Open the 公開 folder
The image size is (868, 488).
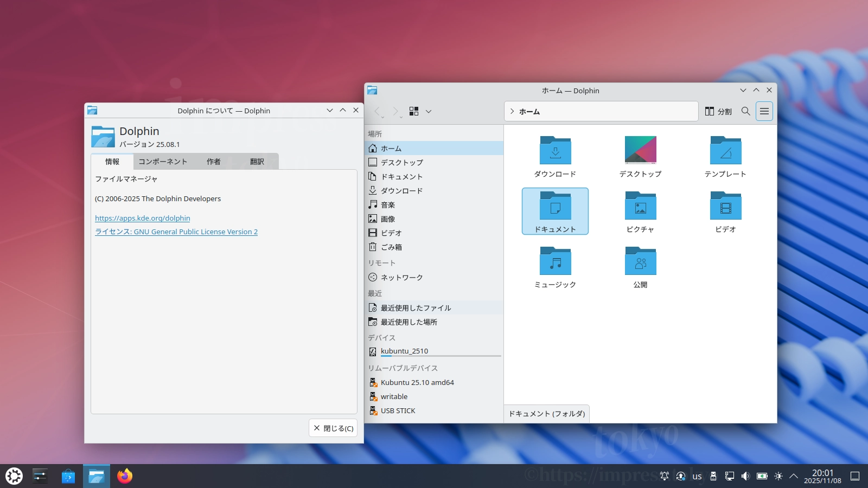click(640, 267)
